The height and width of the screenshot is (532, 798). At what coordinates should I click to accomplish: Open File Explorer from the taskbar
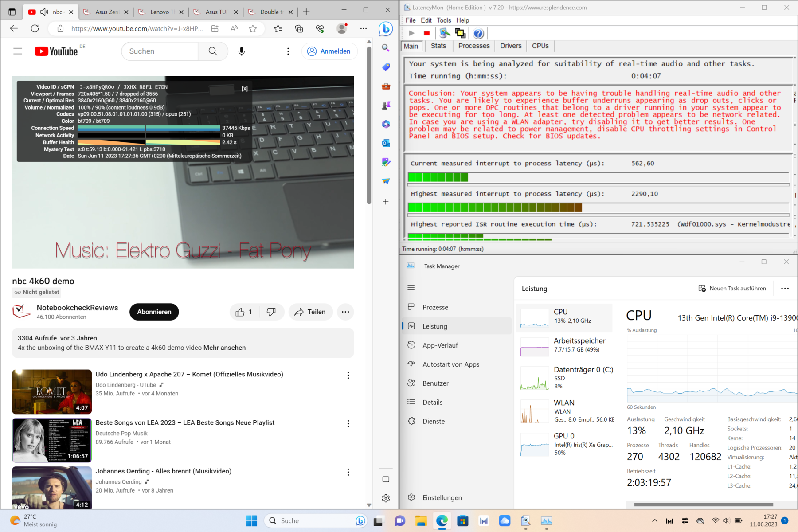(421, 521)
